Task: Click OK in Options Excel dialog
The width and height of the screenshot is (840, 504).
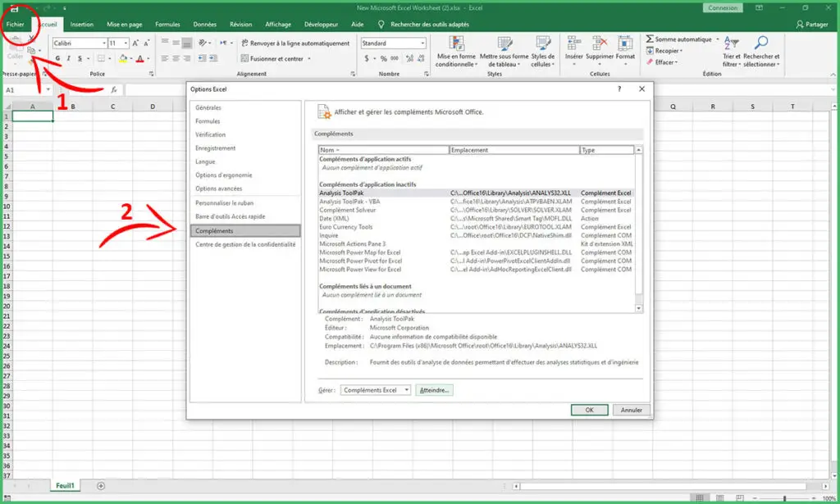Action: tap(589, 410)
